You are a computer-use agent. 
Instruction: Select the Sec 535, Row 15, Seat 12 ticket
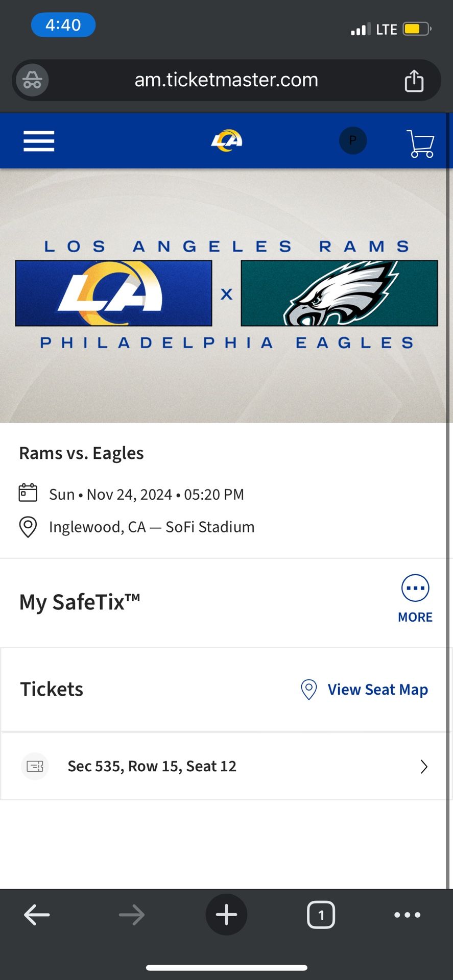[152, 766]
